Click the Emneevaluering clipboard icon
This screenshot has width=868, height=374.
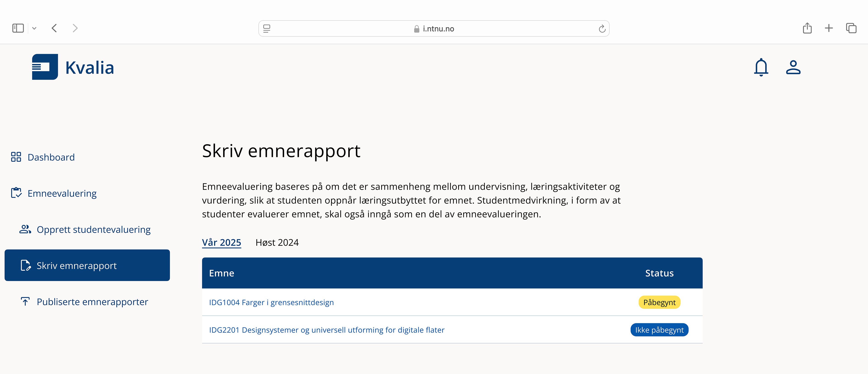pyautogui.click(x=16, y=193)
